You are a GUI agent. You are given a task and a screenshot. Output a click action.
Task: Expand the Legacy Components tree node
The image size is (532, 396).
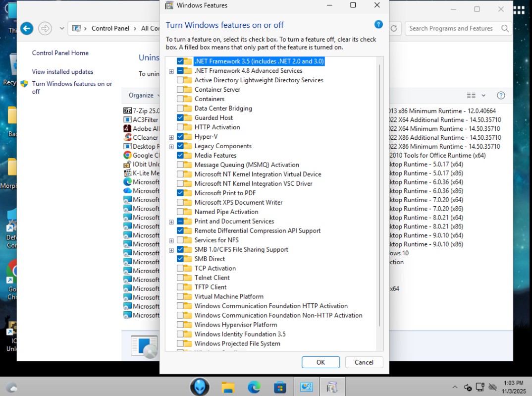[x=171, y=146]
